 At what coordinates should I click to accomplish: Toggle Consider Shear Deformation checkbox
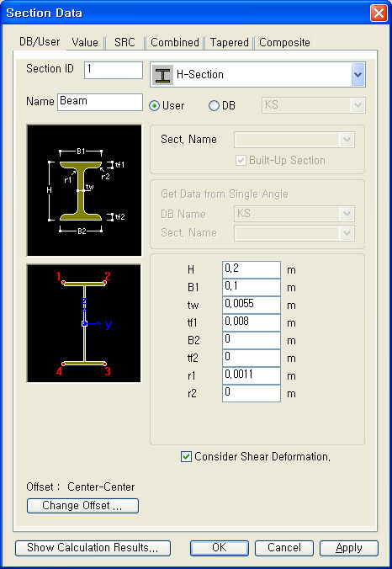[x=186, y=456]
